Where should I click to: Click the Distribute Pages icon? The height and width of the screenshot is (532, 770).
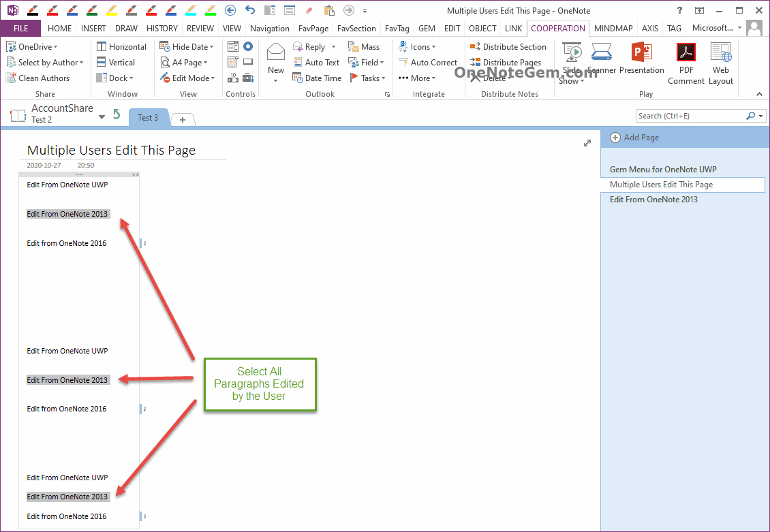point(476,63)
